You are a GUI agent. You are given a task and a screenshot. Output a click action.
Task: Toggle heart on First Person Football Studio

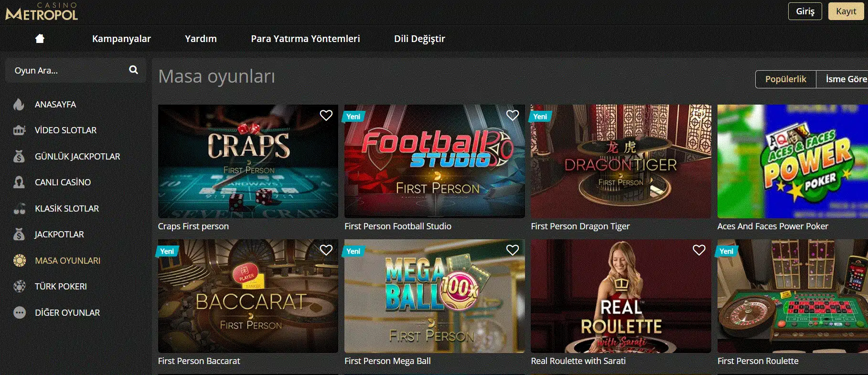513,115
